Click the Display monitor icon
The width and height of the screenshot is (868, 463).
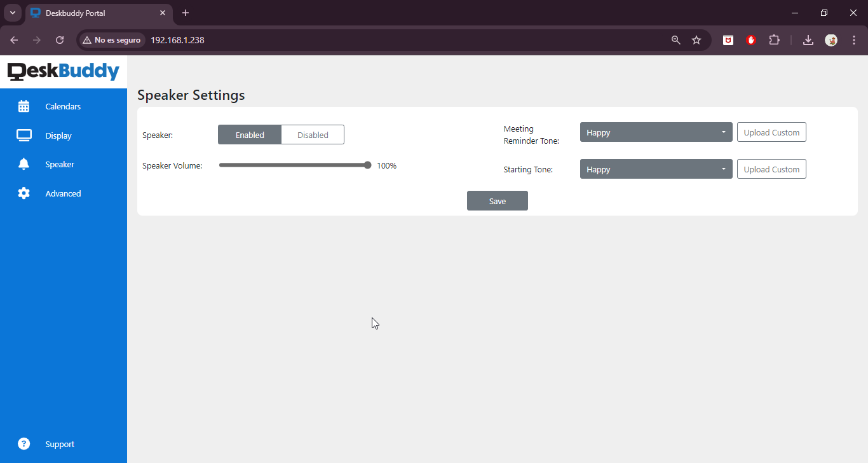tap(24, 135)
